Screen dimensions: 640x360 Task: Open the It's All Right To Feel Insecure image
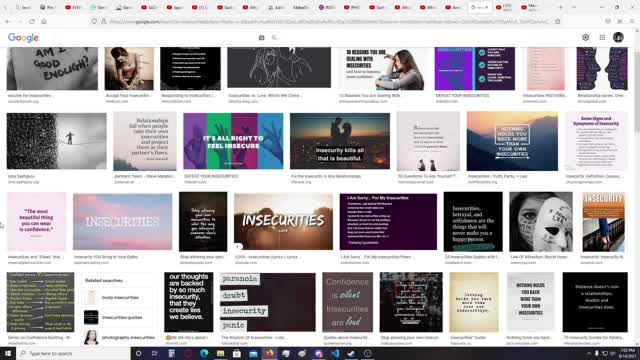(233, 141)
